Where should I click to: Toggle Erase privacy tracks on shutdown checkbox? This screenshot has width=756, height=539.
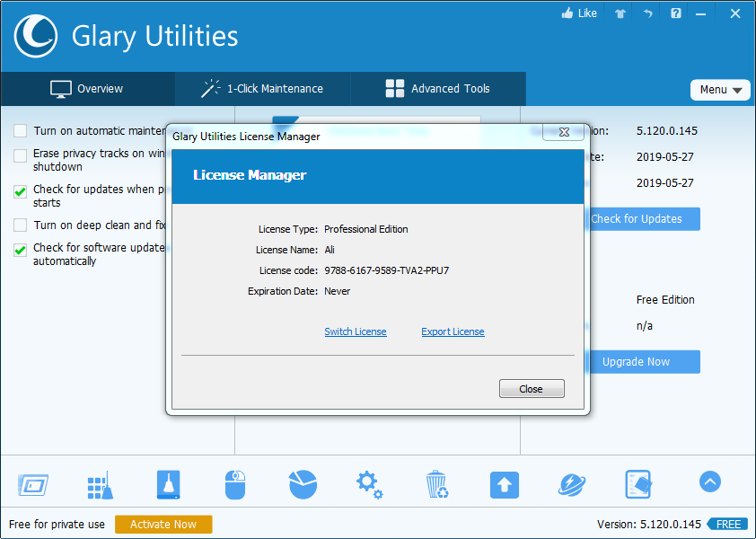[21, 156]
